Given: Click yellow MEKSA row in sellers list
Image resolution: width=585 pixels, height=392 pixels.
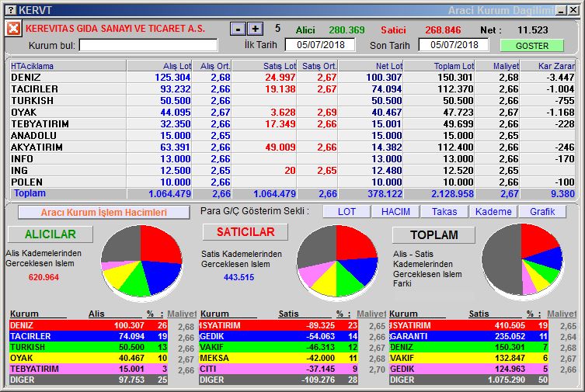Looking at the screenshot, I should pos(279,358).
